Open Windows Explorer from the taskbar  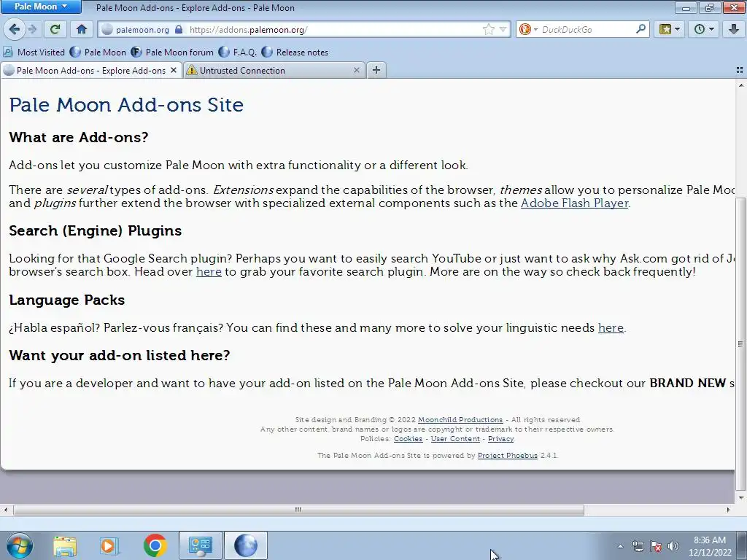click(65, 545)
